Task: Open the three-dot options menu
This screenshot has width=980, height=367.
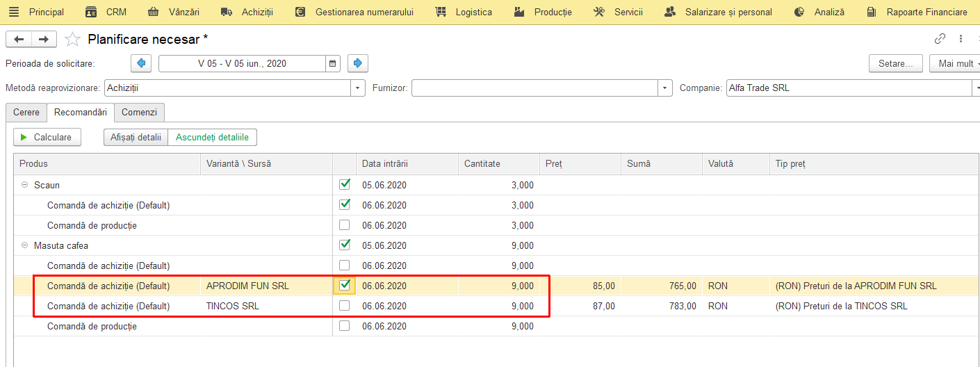Action: (x=961, y=39)
